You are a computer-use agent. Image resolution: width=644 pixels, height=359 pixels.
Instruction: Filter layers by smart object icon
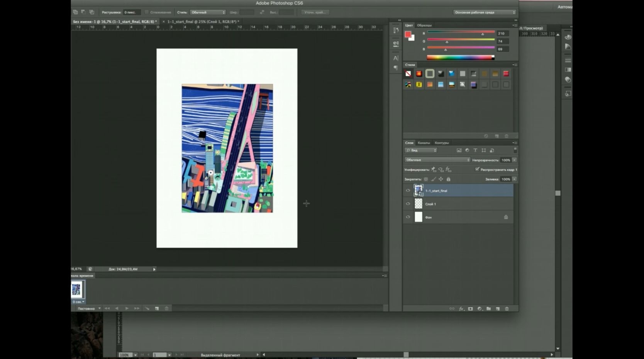(x=492, y=150)
